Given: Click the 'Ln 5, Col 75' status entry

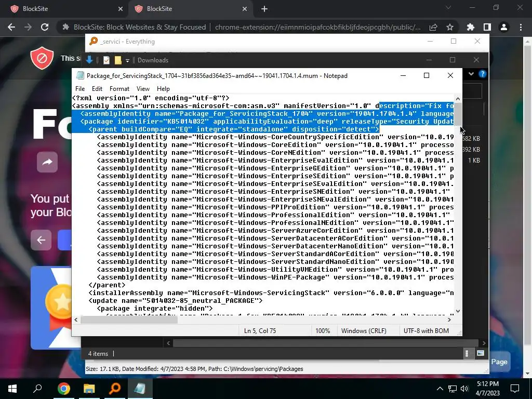Looking at the screenshot, I should click(260, 331).
